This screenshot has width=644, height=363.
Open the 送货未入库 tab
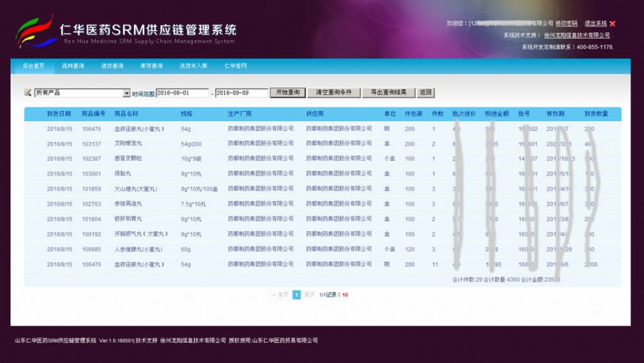193,66
